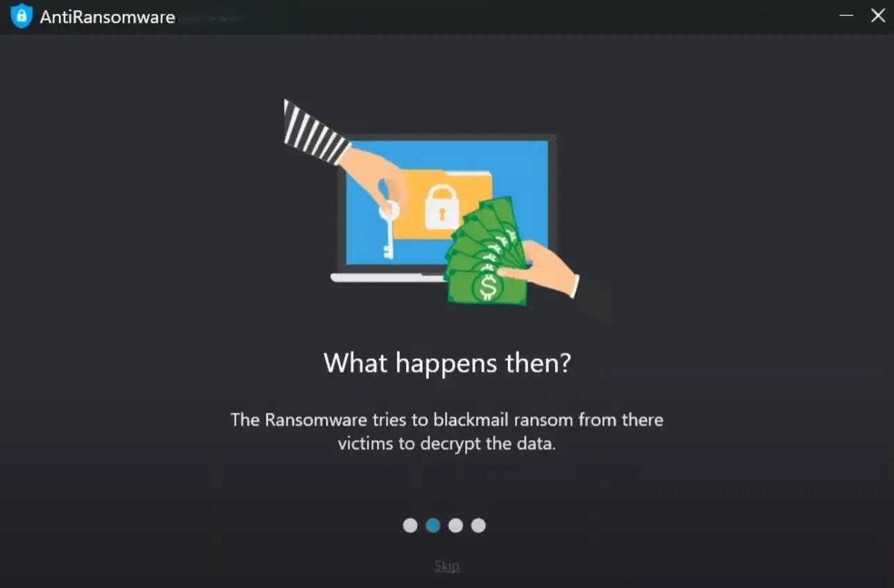
Task: Minimize the AntiRansomware window
Action: [x=846, y=15]
